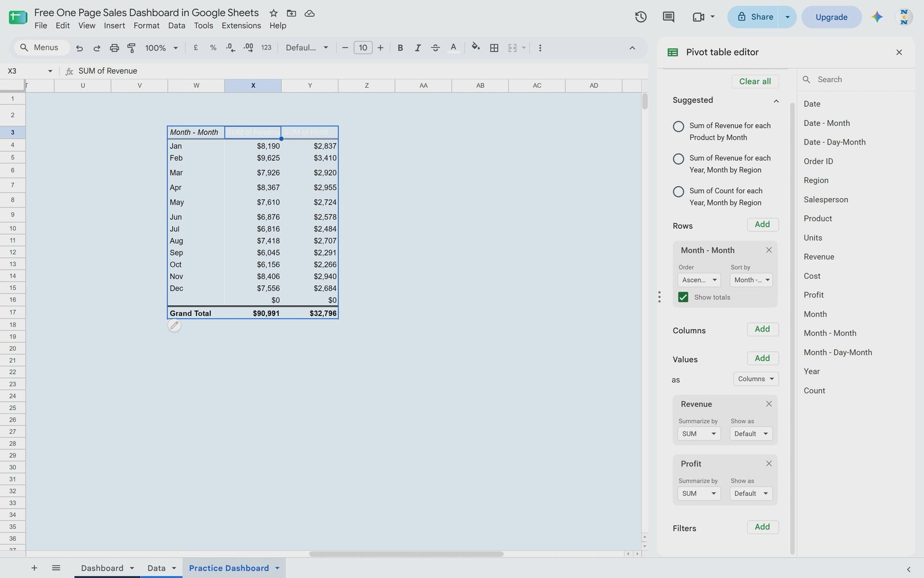This screenshot has width=924, height=578.
Task: Apply percent format icon
Action: click(213, 48)
